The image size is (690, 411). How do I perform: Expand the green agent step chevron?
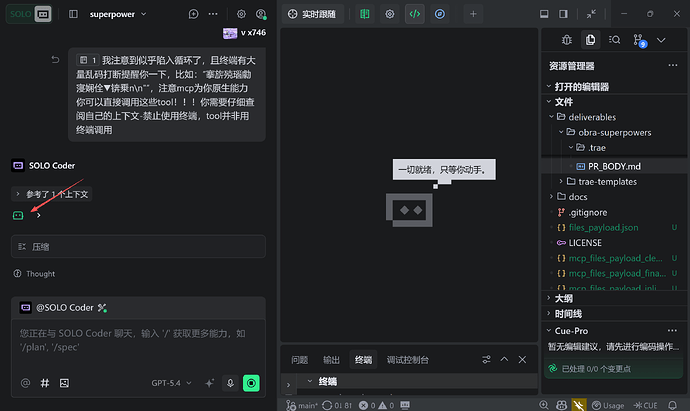coord(39,215)
